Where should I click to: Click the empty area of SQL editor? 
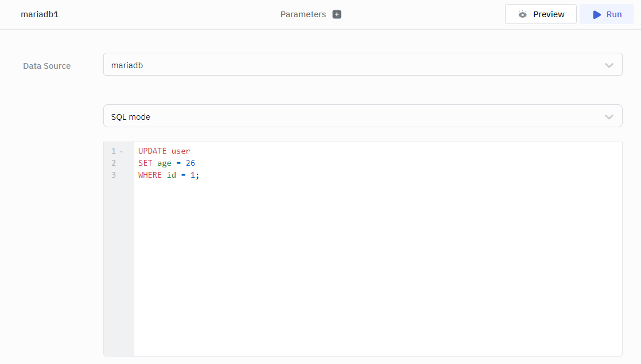pyautogui.click(x=378, y=269)
